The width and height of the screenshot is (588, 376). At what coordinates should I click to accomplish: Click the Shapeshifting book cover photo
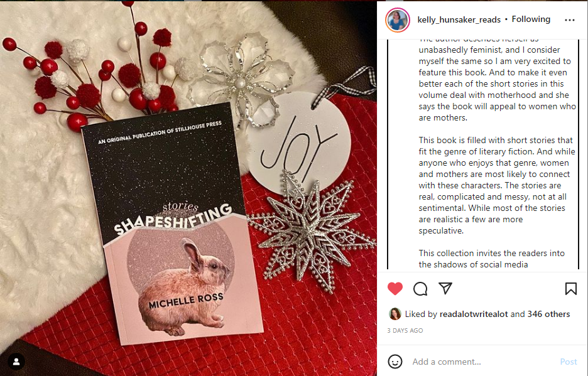pyautogui.click(x=173, y=225)
